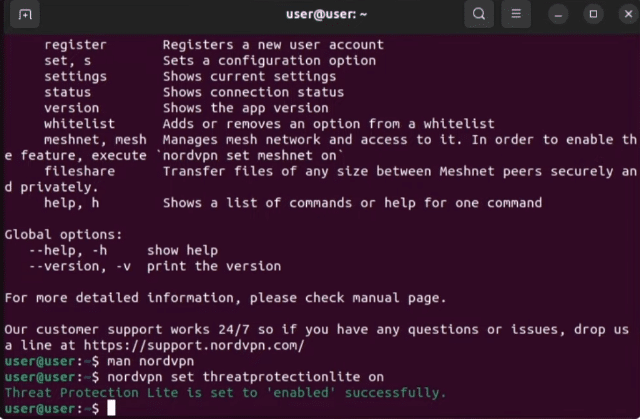The image size is (640, 419).
Task: Click 'Shows a list of commands' text
Action: point(258,203)
